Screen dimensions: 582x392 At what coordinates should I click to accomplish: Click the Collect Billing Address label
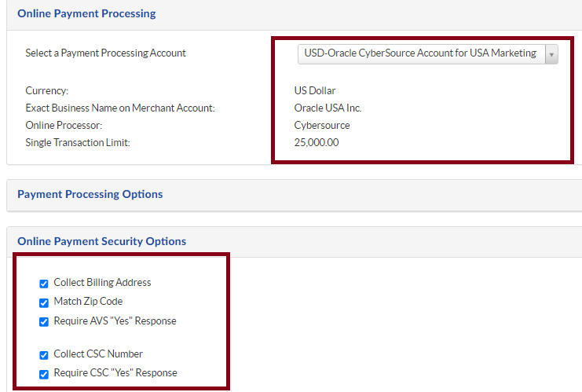(x=102, y=283)
